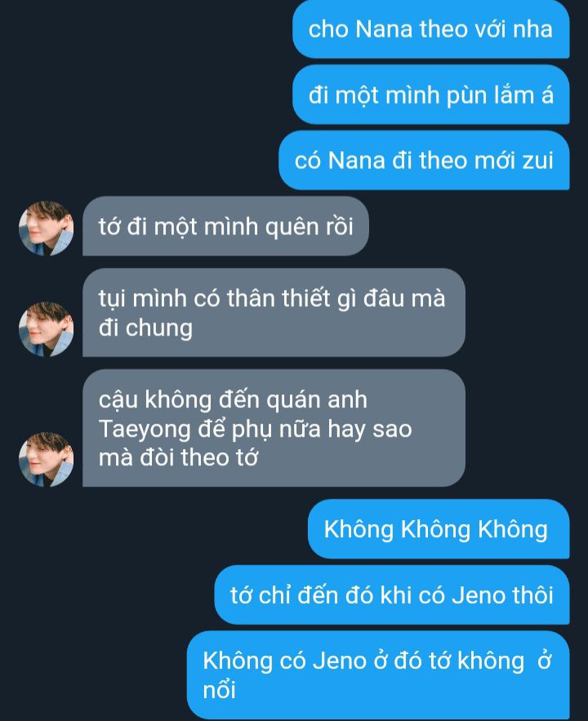
Task: Tap the "đi một mình pùn lắm á" bubble
Action: 430,95
